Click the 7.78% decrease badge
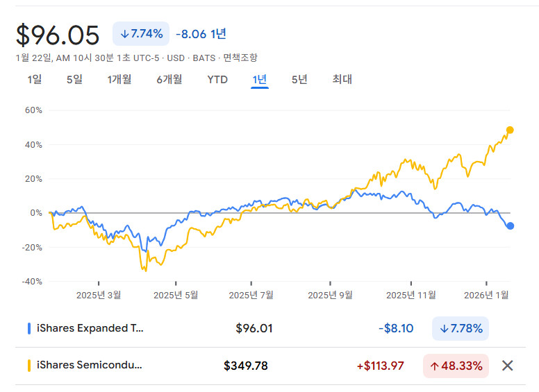Image resolution: width=539 pixels, height=392 pixels. pyautogui.click(x=461, y=328)
